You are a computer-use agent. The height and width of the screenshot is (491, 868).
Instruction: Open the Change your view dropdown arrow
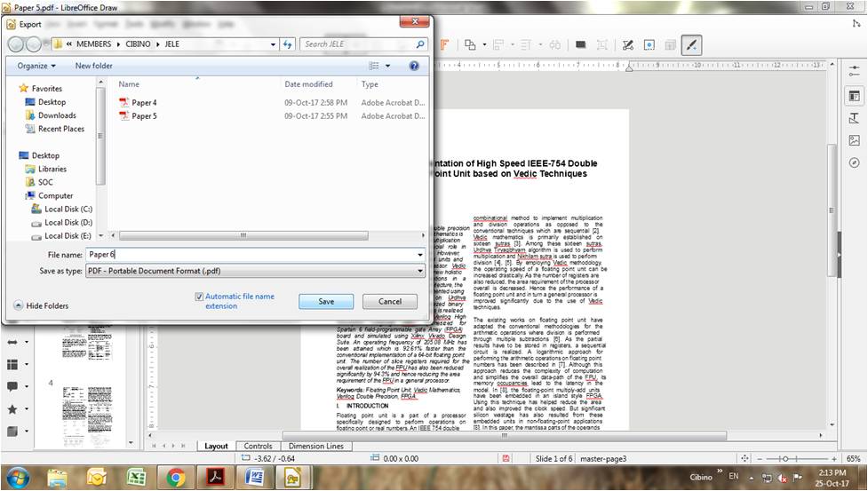(x=387, y=65)
